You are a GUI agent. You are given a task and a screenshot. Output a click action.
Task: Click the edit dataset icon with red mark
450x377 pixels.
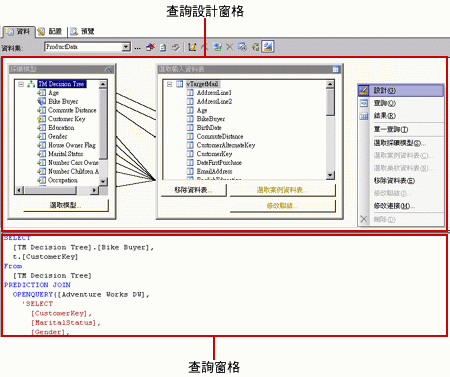pos(150,47)
